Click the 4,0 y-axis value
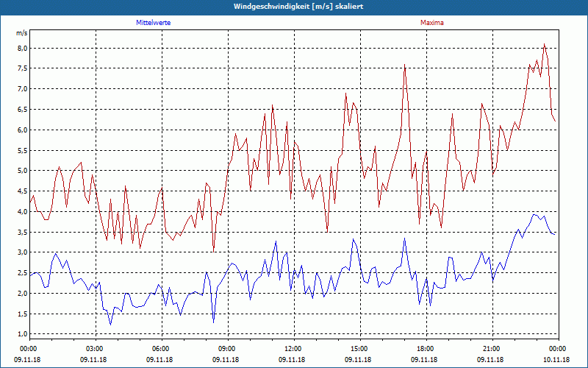 point(21,211)
